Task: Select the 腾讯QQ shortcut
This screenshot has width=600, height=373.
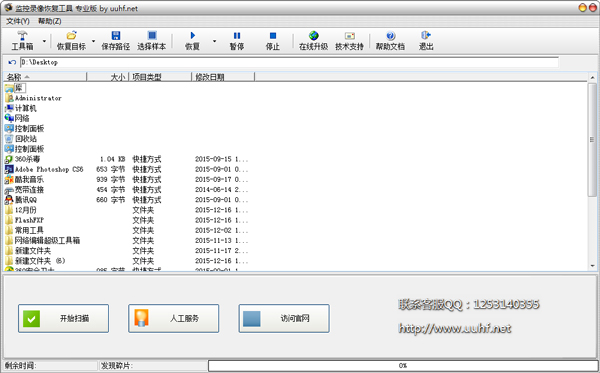Action: coord(21,200)
